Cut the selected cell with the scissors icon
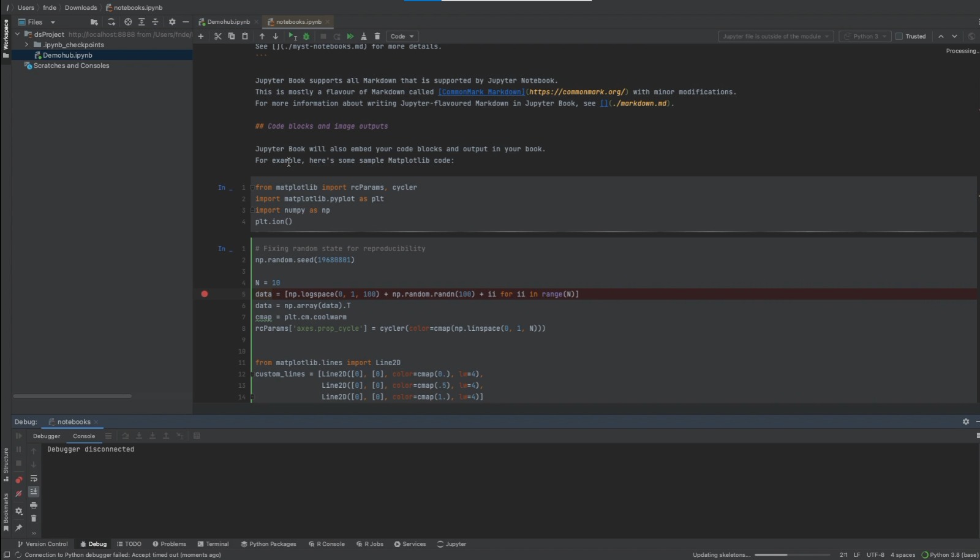 point(217,37)
